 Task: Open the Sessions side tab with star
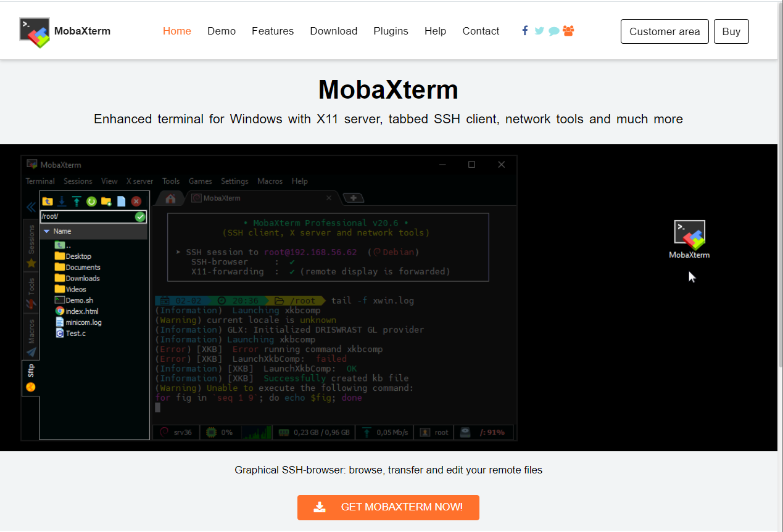pyautogui.click(x=31, y=245)
